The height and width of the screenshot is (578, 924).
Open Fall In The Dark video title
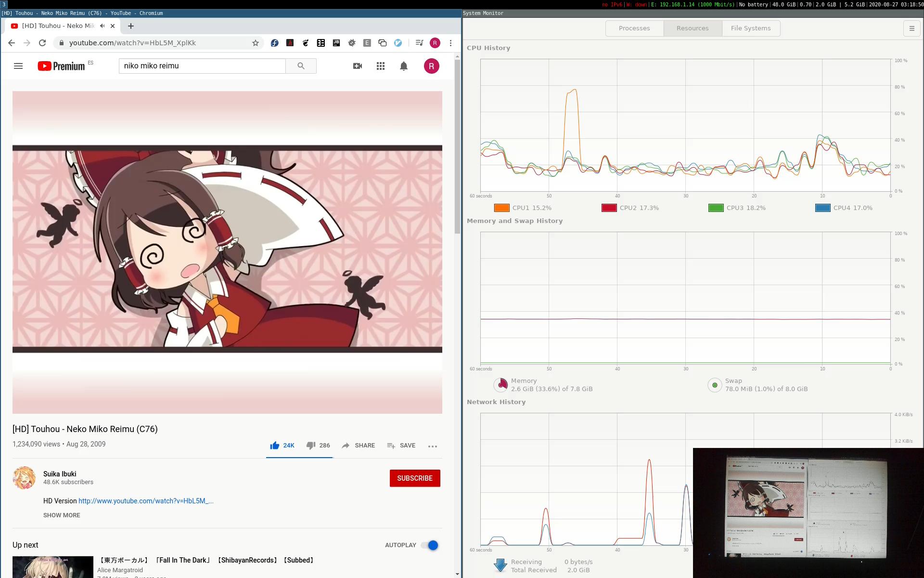(207, 560)
